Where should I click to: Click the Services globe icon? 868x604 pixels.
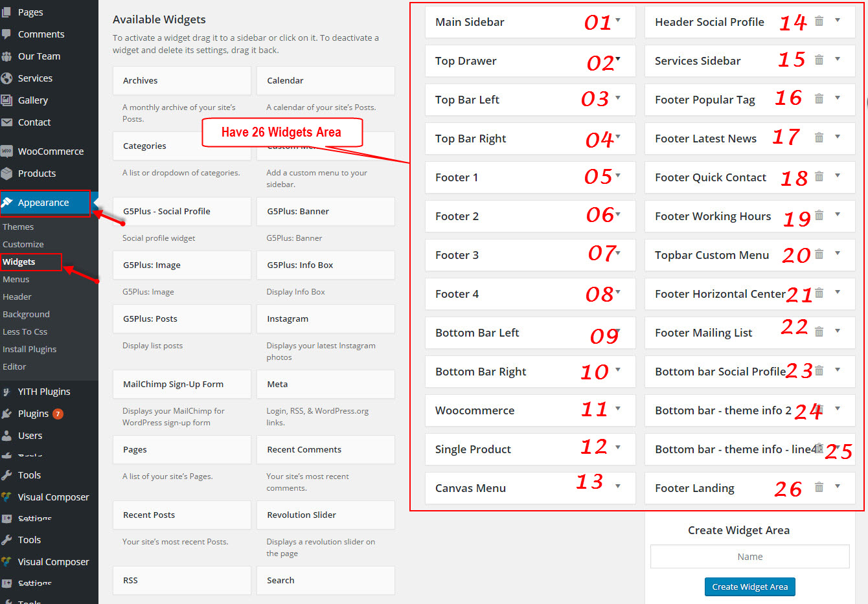pyautogui.click(x=6, y=78)
